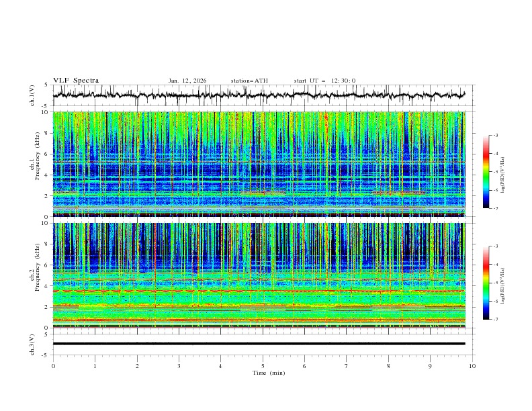Click time axis tick label "7"
This screenshot has width=532, height=411.
pos(347,366)
